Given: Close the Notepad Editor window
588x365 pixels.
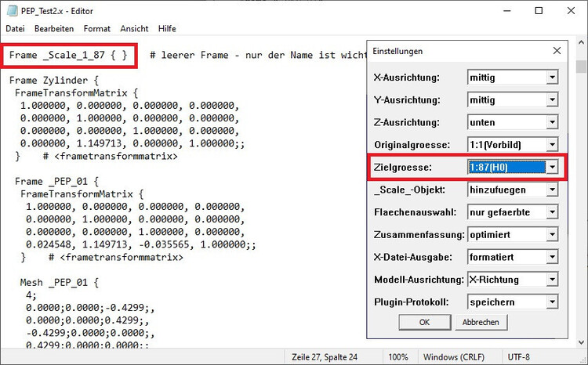Looking at the screenshot, I should click(x=571, y=11).
